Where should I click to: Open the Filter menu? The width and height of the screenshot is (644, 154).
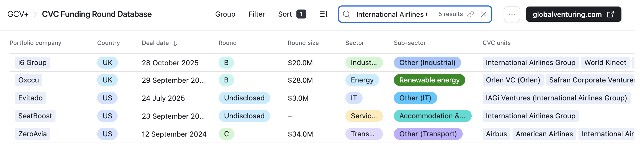click(256, 14)
